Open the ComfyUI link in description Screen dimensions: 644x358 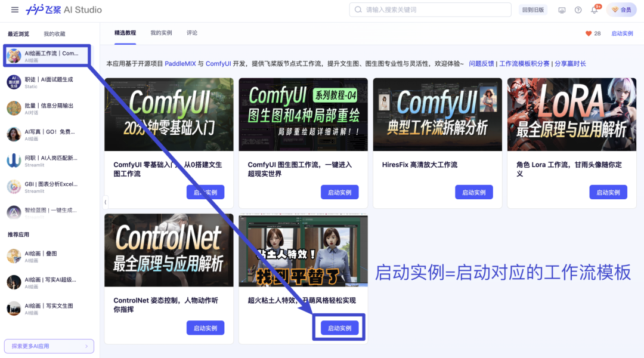(x=218, y=64)
